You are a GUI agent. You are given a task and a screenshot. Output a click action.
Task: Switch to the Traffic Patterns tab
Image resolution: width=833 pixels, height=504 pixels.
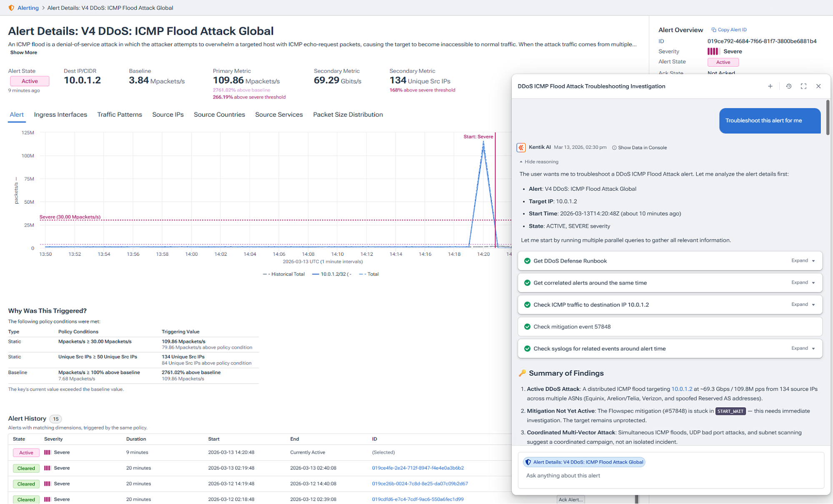click(120, 115)
